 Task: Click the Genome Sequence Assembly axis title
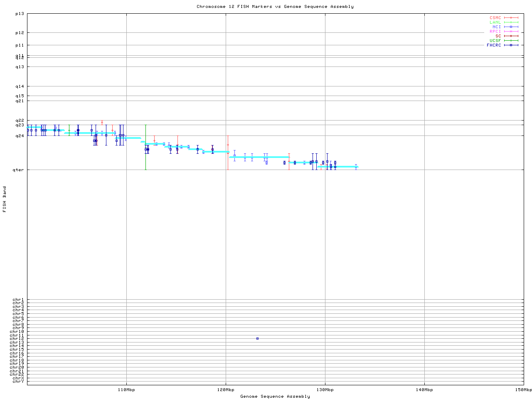tap(275, 397)
